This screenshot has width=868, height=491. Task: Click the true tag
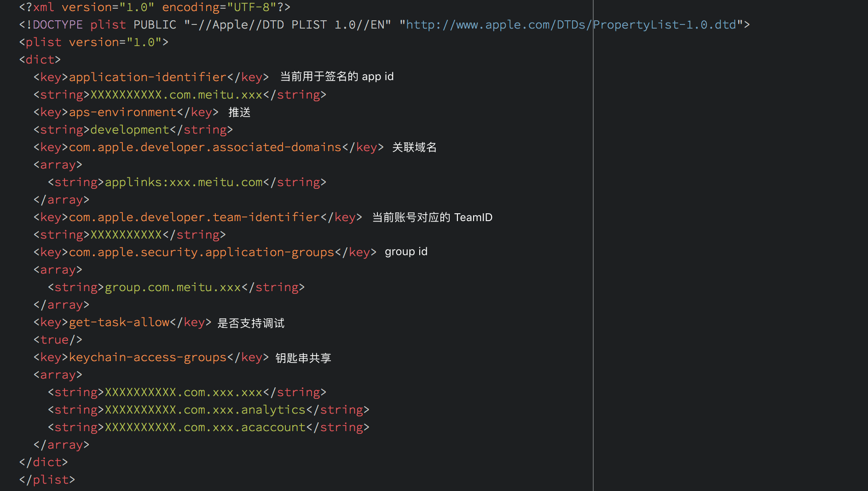pos(58,340)
